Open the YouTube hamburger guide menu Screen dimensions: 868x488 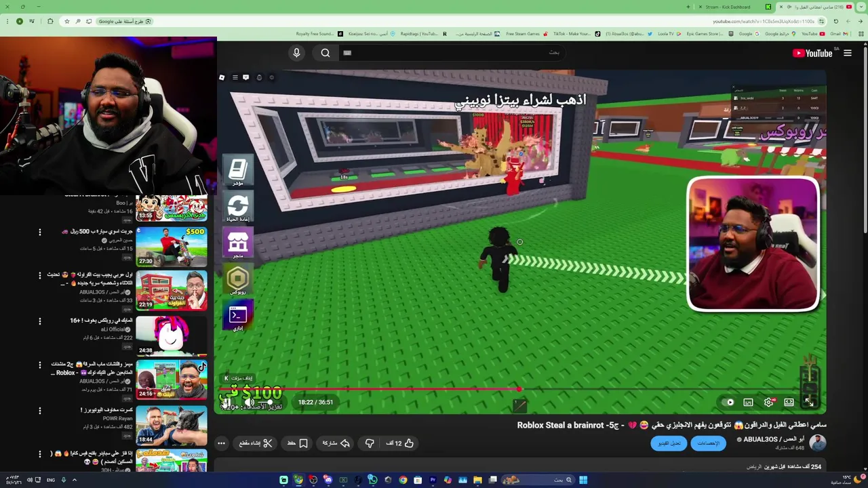click(x=847, y=53)
